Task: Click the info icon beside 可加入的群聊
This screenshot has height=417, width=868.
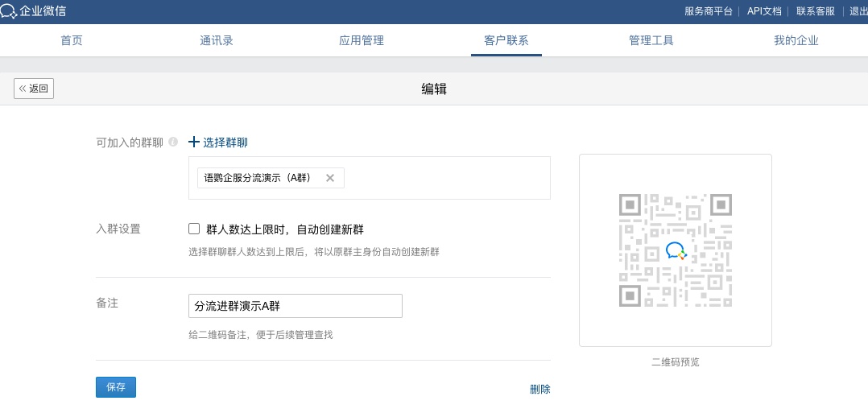Action: pyautogui.click(x=173, y=142)
